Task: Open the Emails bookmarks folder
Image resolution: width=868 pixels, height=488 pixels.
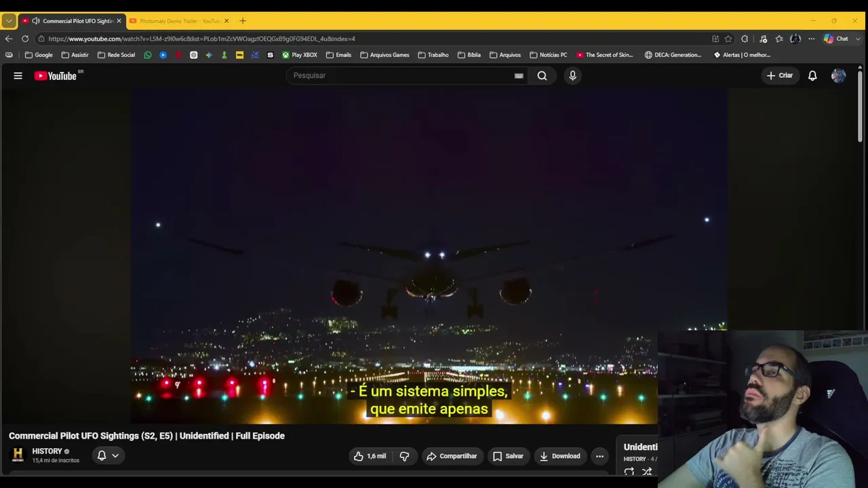Action: (x=338, y=55)
